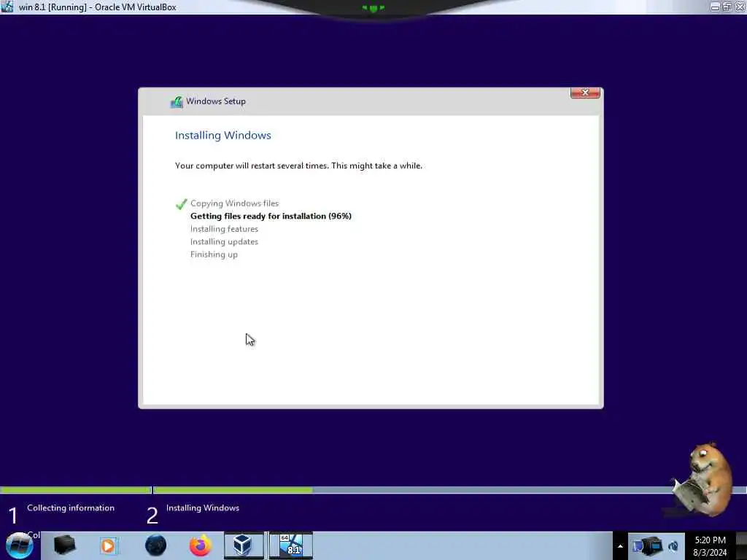Screen dimensions: 747x560
Task: Click 'Your computer will restart several times' text
Action: pyautogui.click(x=298, y=166)
